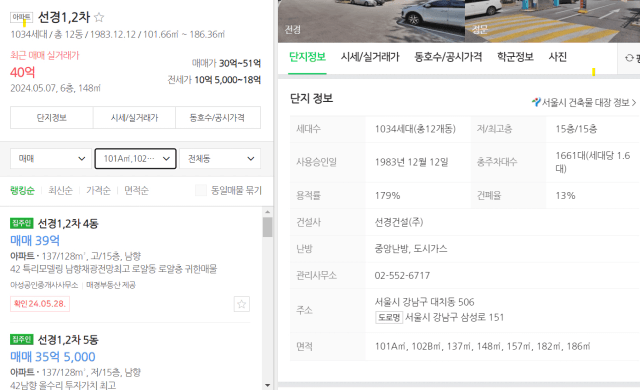Click the 13% building coverage value
The width and height of the screenshot is (640, 390).
(565, 196)
